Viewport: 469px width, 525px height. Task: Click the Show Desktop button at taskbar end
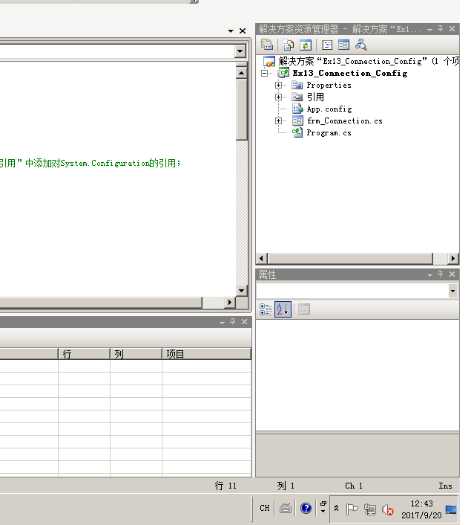click(451, 510)
